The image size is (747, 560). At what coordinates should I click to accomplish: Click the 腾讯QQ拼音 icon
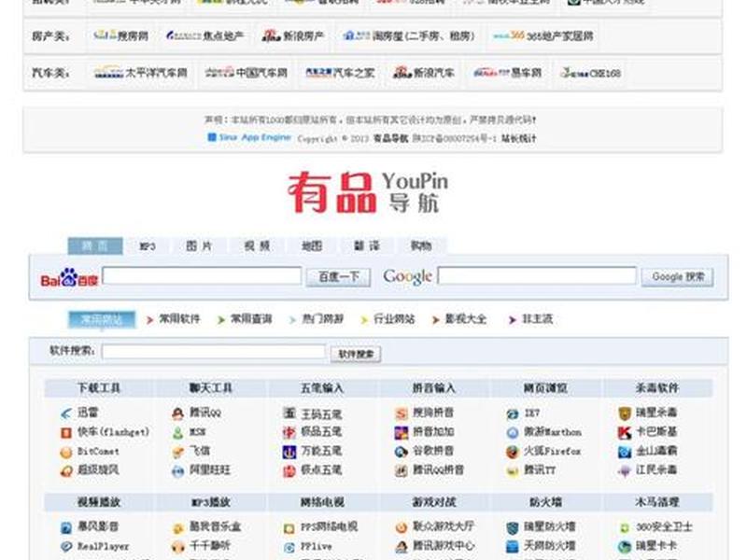tap(402, 471)
